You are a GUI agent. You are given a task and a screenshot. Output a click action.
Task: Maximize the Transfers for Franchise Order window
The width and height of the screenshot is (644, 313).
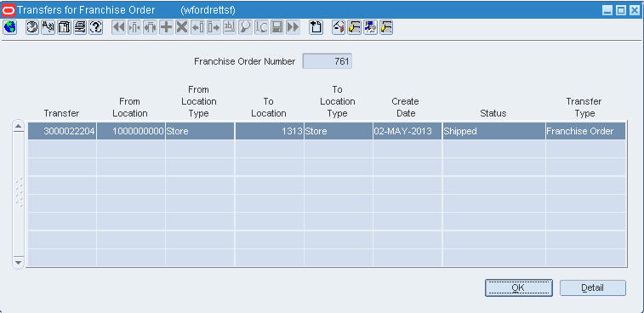coord(620,11)
